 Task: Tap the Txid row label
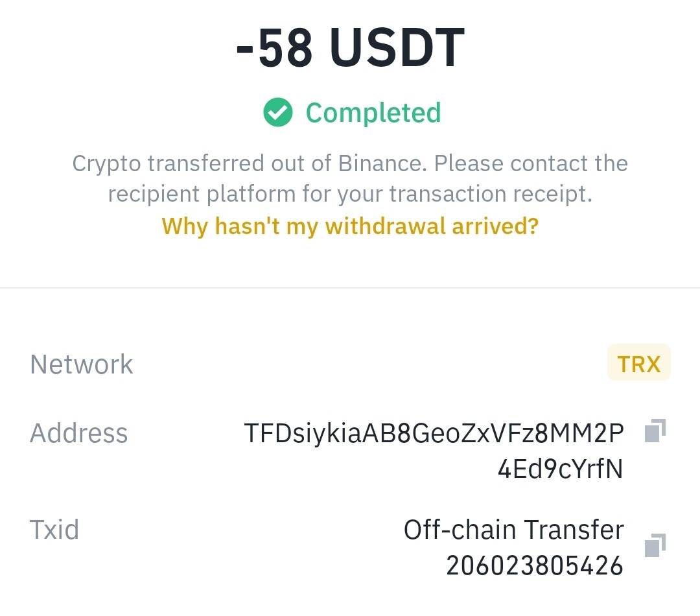[54, 530]
